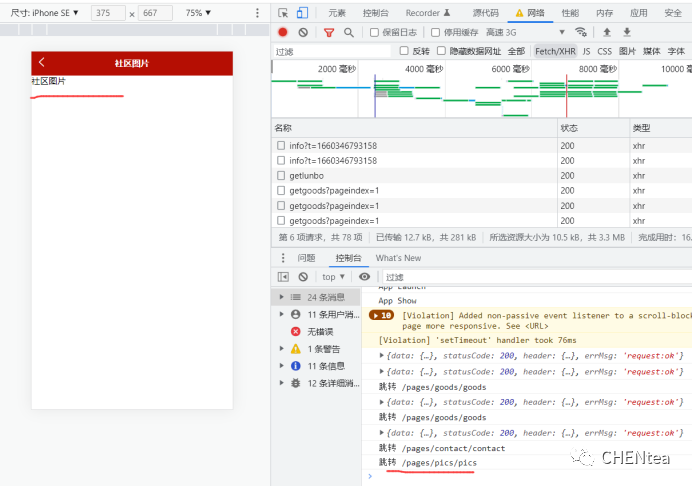693x486 pixels.
Task: Click the getlunbo request row
Action: 308,175
